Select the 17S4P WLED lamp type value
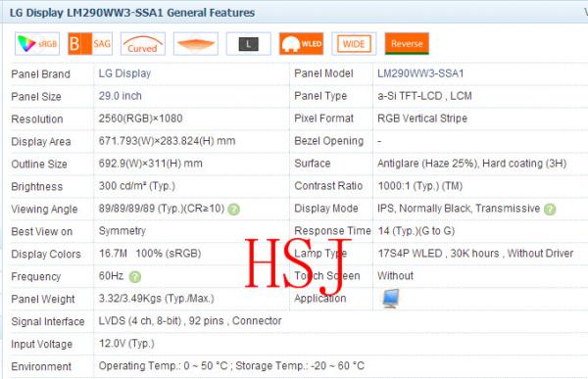This screenshot has width=588, height=379. pos(475,254)
